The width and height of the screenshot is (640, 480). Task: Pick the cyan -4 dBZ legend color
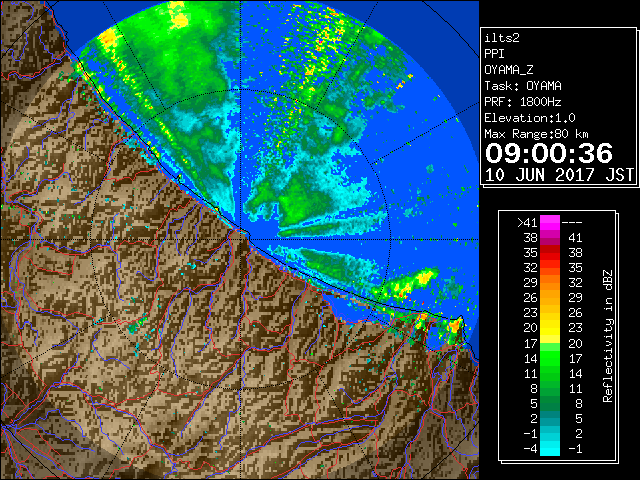[550, 448]
